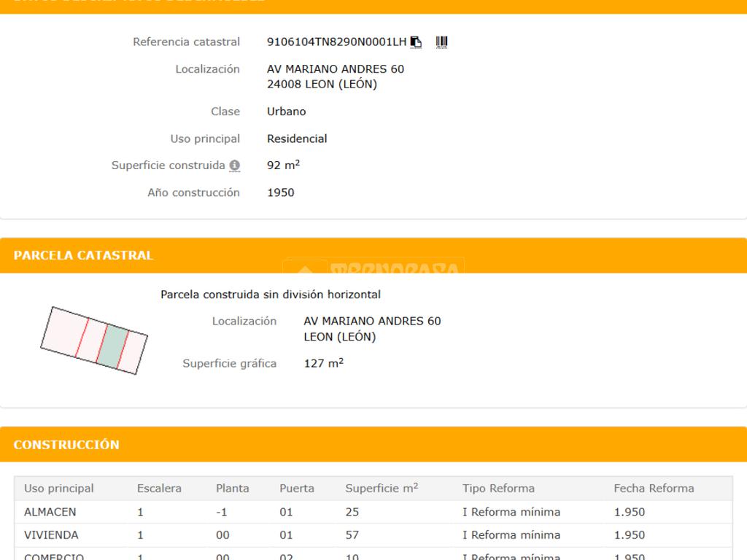Click the Escalera column header
This screenshot has height=560, width=747.
(159, 489)
